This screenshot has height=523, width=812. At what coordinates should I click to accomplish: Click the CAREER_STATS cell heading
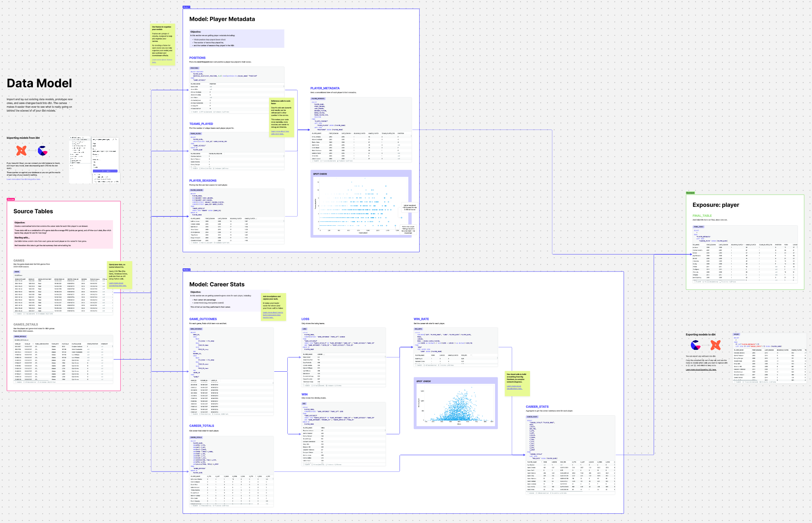coord(537,407)
